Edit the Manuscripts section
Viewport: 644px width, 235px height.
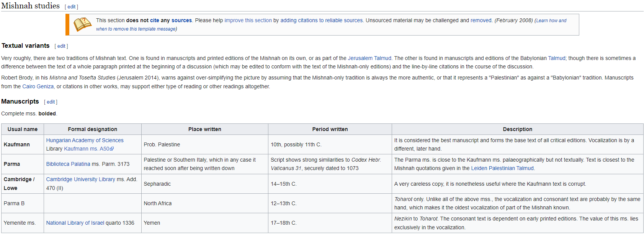click(x=51, y=102)
